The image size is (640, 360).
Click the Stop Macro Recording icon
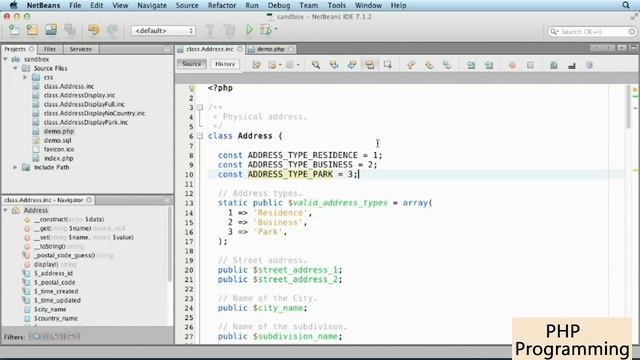(x=530, y=65)
